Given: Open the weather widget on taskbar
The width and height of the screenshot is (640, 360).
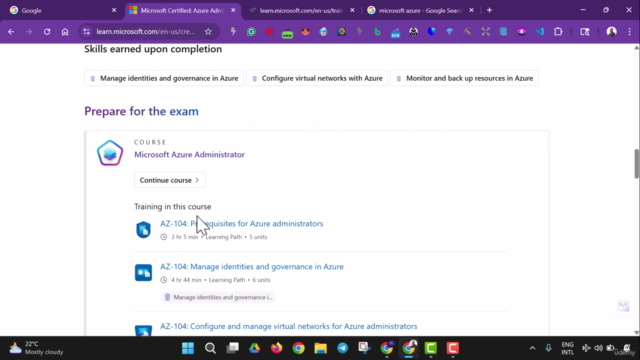Looking at the screenshot, I should click(37, 348).
